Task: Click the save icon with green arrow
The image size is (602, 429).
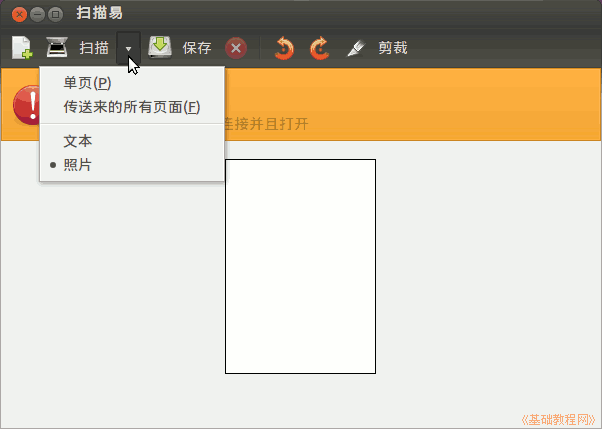Action: coord(160,47)
